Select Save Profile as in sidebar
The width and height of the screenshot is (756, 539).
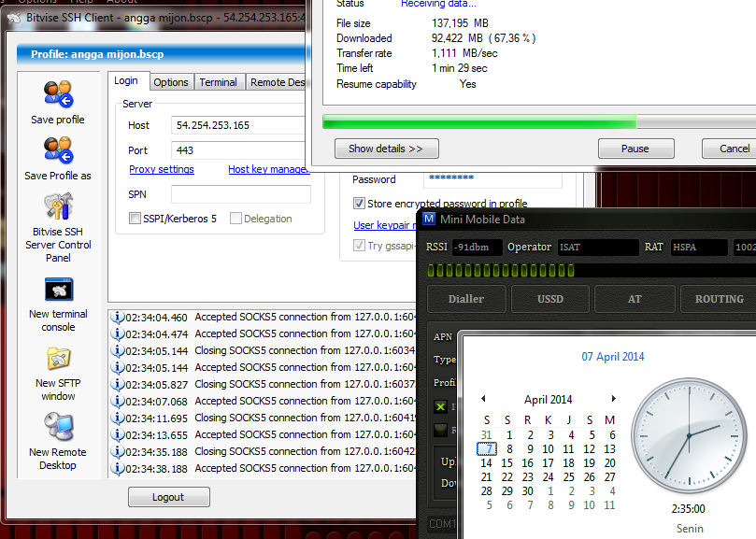[58, 149]
